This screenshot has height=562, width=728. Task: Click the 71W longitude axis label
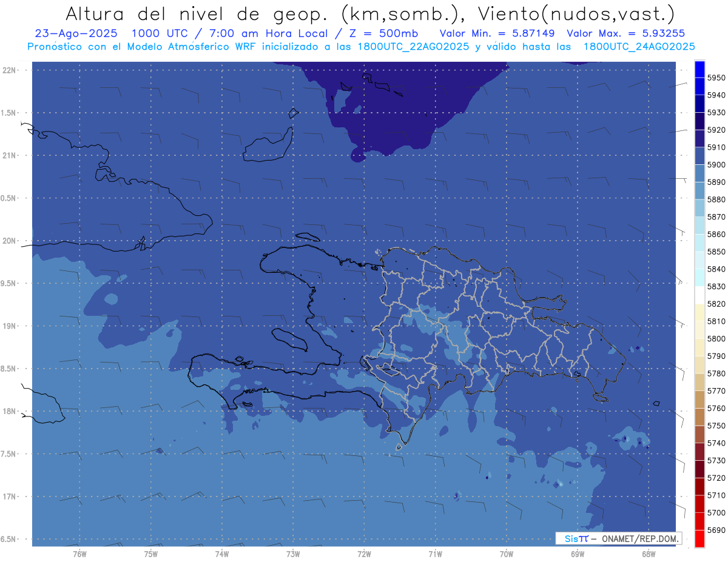click(x=435, y=554)
